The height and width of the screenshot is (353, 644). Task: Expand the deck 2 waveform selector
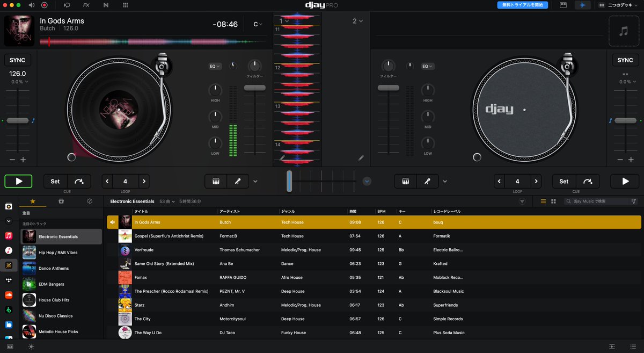click(357, 21)
